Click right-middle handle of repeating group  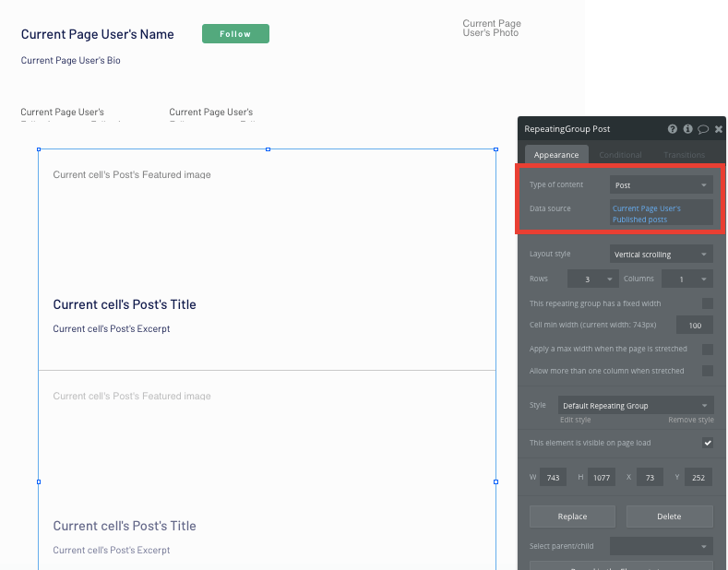(495, 481)
